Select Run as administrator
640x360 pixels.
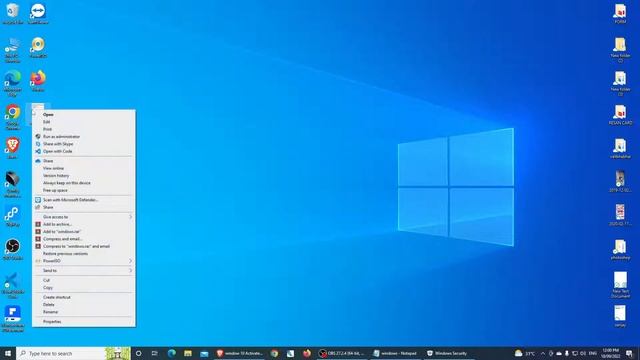coord(84,137)
